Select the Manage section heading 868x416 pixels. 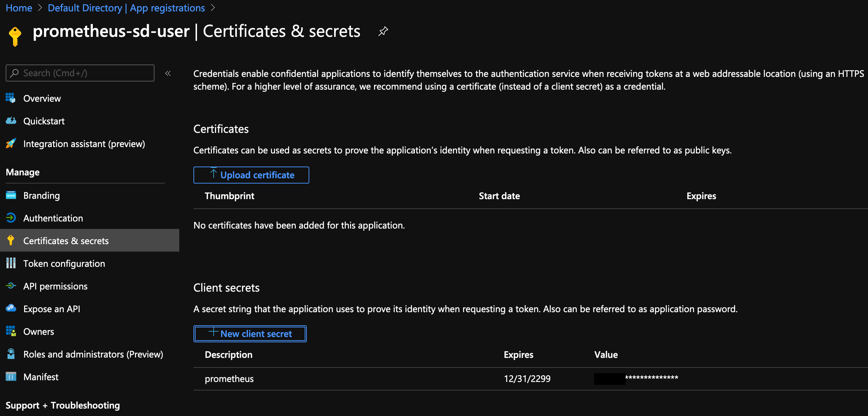point(22,172)
